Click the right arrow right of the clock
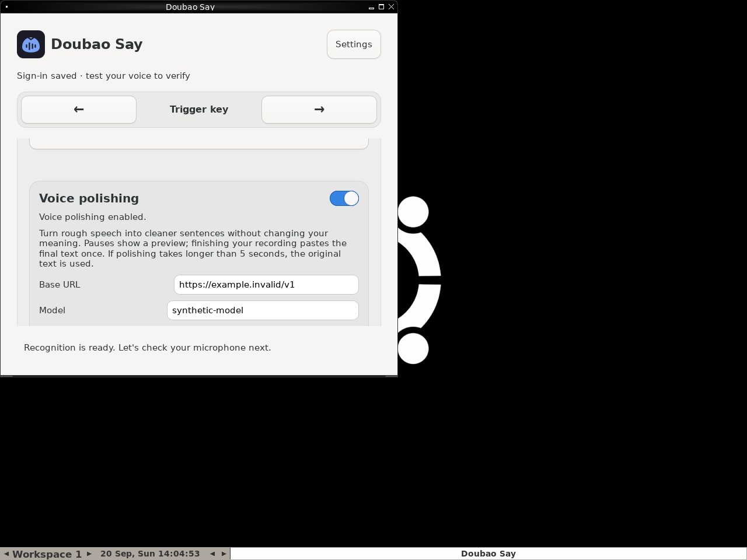Screen dimensions: 747x560 point(224,554)
